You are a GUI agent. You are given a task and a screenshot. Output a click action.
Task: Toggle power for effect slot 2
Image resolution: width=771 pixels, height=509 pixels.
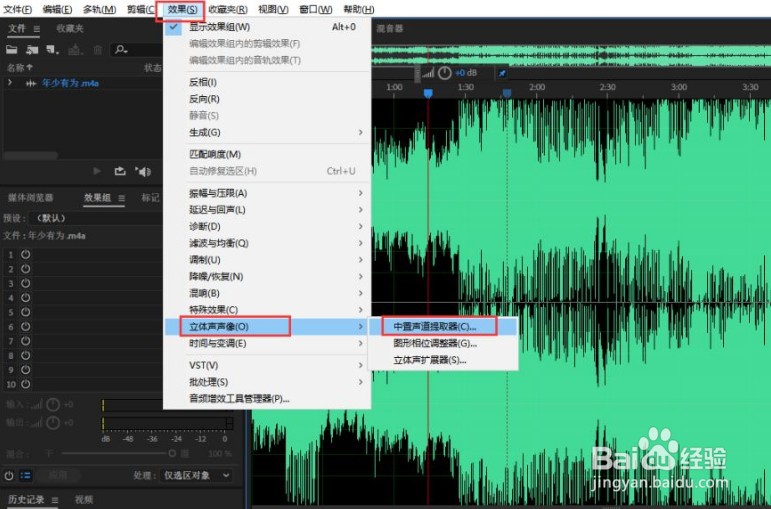point(26,269)
